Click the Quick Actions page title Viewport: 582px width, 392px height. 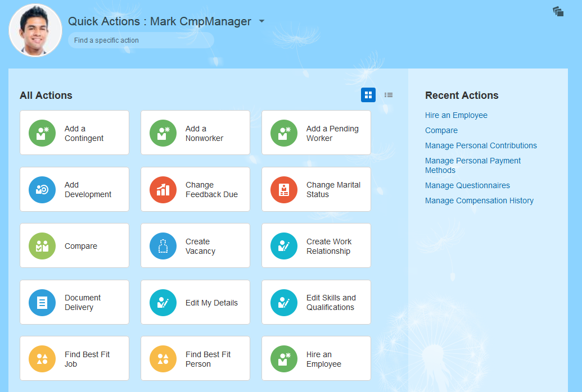(160, 21)
